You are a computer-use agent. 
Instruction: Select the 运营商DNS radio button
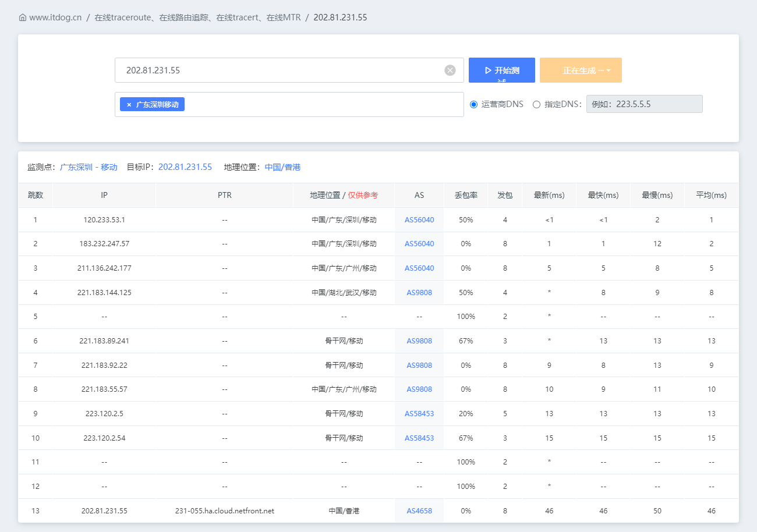click(x=473, y=105)
